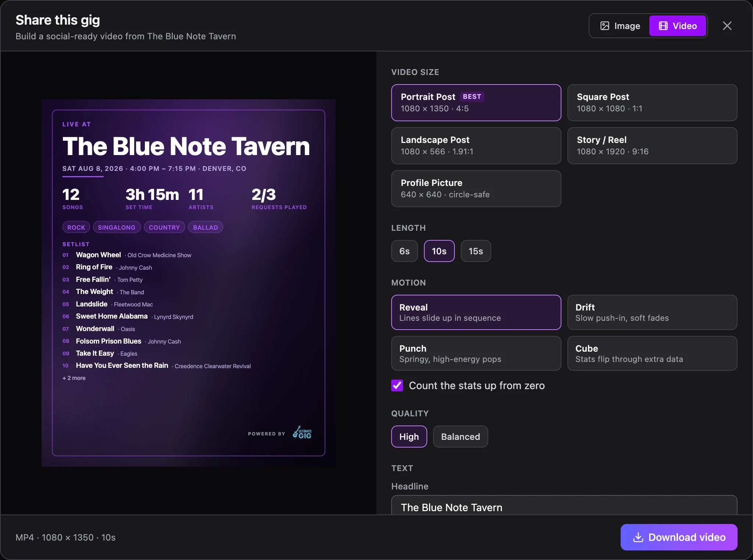The width and height of the screenshot is (753, 560).
Task: Click the 2/3 REQUESTS PLAYED stat
Action: pos(279,198)
